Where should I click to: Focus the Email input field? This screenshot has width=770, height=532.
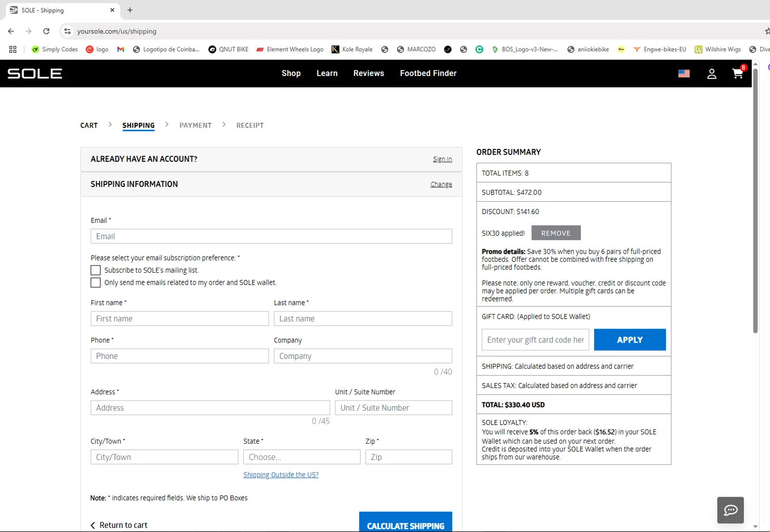point(272,236)
